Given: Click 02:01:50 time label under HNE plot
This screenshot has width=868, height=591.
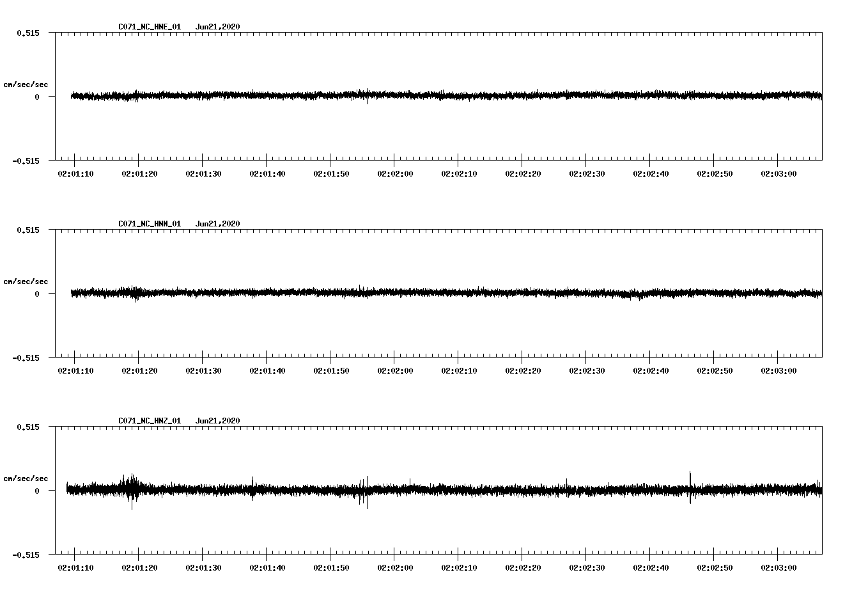Looking at the screenshot, I should [331, 174].
